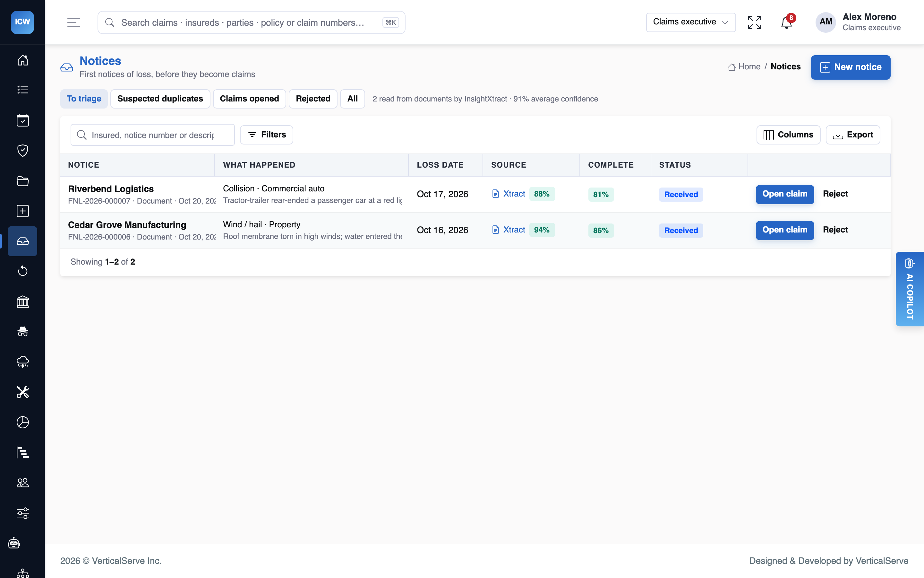Viewport: 924px width, 578px height.
Task: Open the Home icon in sidebar
Action: pyautogui.click(x=22, y=60)
